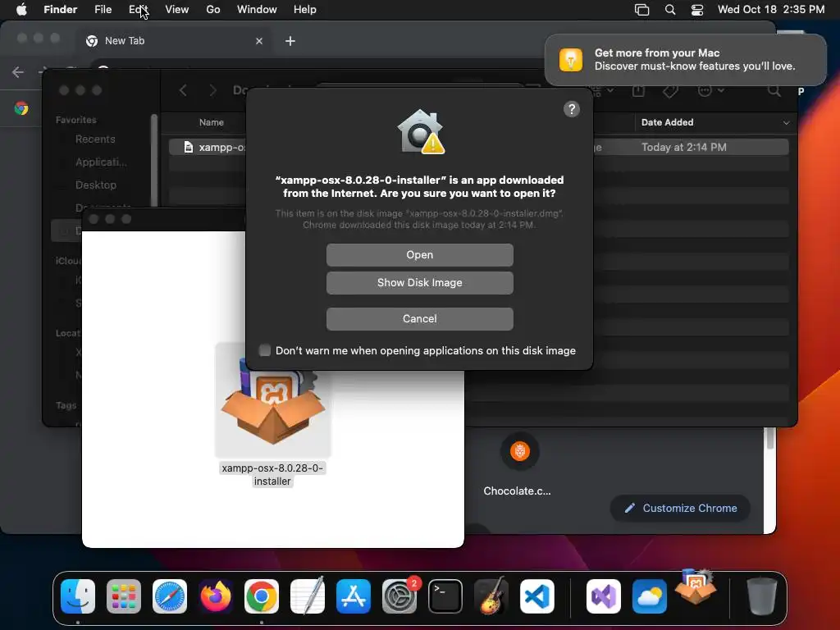This screenshot has width=840, height=630.
Task: Enable Don't warn me on this disk image
Action: point(265,350)
